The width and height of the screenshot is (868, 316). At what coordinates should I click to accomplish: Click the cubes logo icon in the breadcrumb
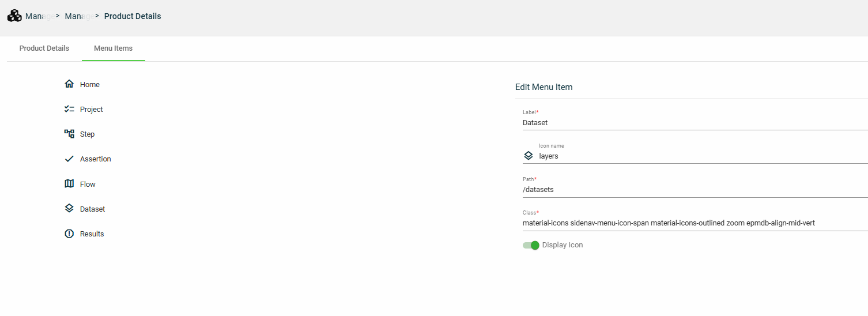click(x=14, y=16)
